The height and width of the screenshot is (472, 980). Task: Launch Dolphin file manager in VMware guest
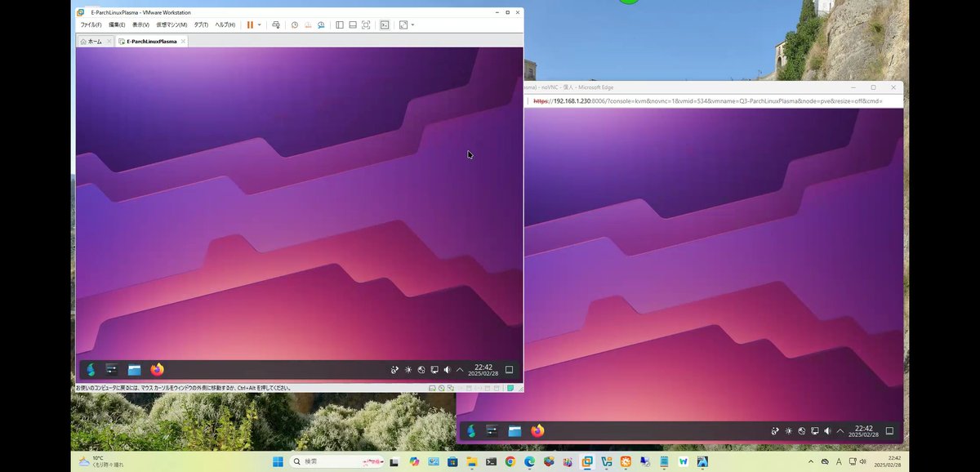(x=134, y=370)
